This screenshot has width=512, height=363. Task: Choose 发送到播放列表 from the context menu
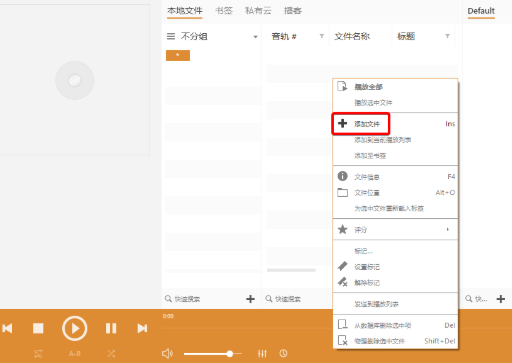point(376,304)
